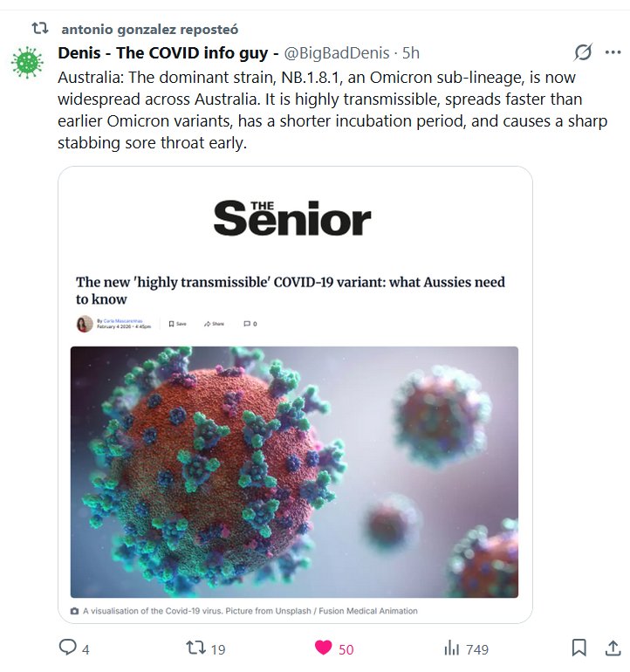This screenshot has height=672, width=630.
Task: Click antonio gonzalez reposteó label
Action: click(149, 29)
